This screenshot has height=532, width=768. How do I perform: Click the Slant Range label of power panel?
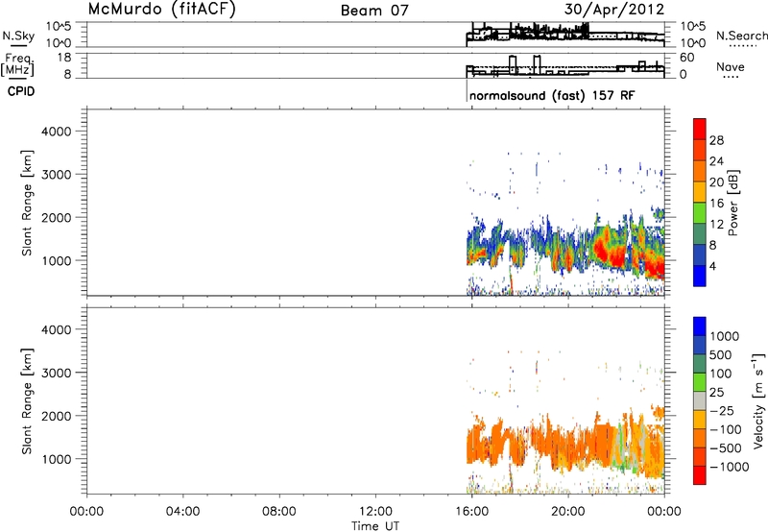pyautogui.click(x=27, y=203)
